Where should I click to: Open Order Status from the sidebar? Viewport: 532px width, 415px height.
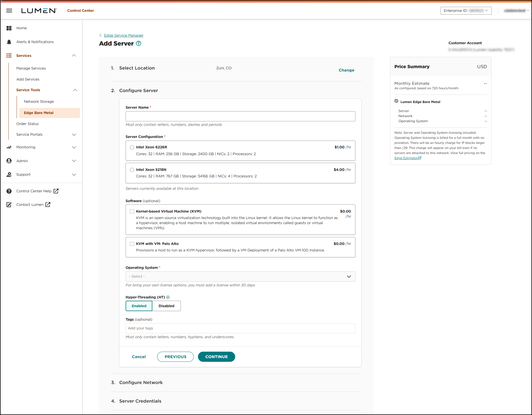pos(27,124)
